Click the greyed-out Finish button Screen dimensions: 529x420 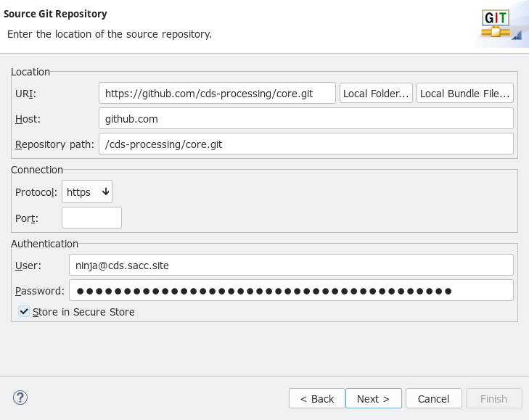point(494,398)
